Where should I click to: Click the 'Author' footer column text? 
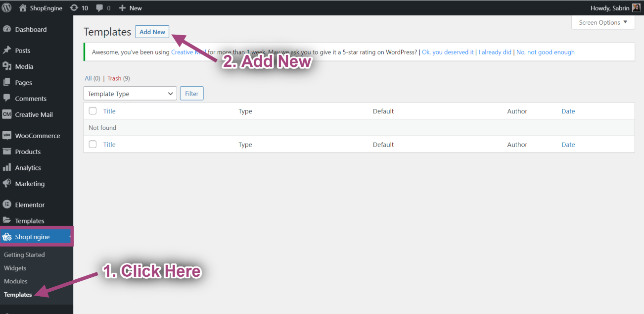517,145
